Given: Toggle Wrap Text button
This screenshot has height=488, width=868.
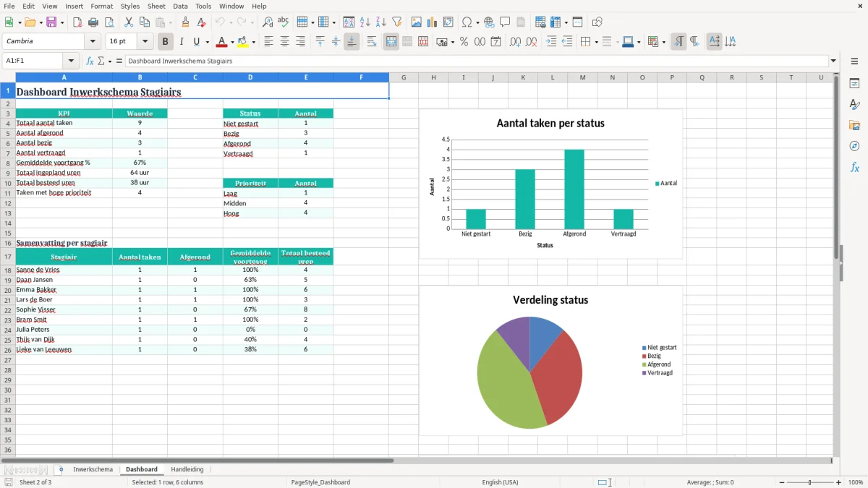Looking at the screenshot, I should tap(372, 42).
